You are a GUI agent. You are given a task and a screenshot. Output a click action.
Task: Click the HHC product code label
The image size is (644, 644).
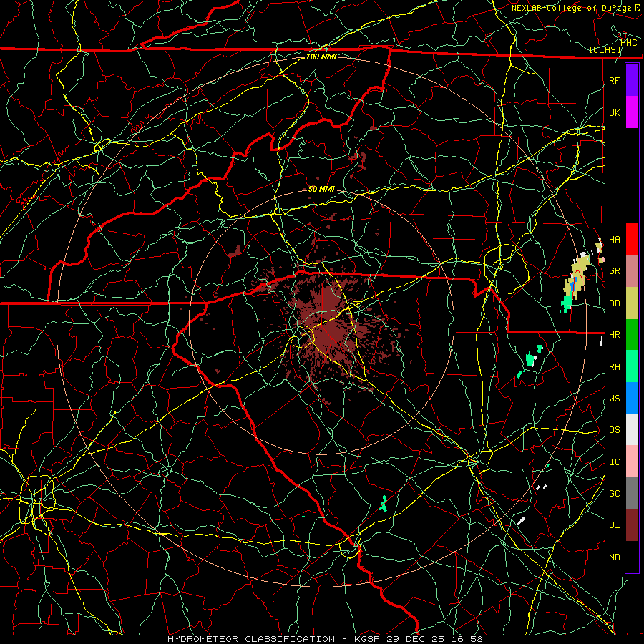pyautogui.click(x=629, y=43)
